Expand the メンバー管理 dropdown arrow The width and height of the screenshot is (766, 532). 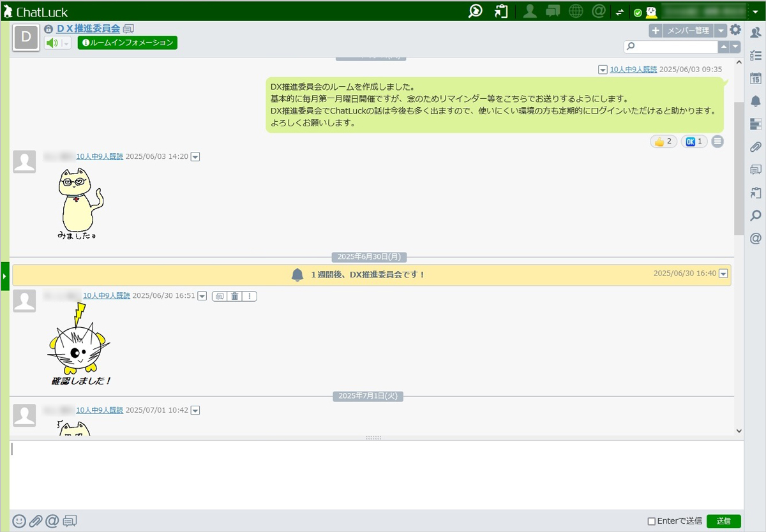coord(721,31)
